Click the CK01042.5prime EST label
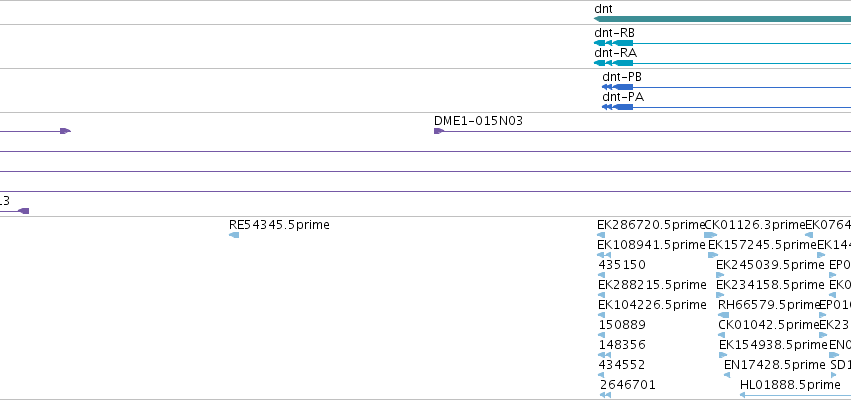The height and width of the screenshot is (400, 851). click(768, 325)
